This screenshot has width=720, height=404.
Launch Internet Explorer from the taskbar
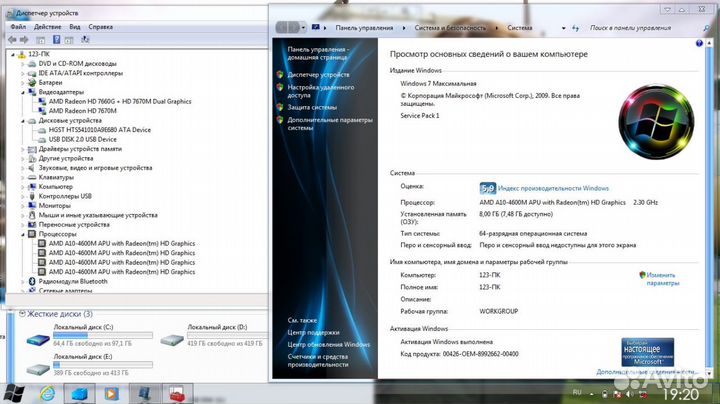47,393
